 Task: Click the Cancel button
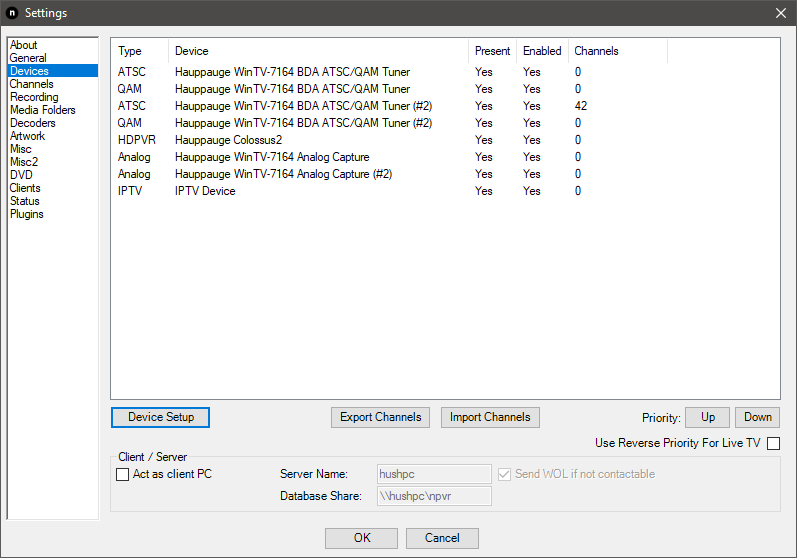tap(442, 538)
